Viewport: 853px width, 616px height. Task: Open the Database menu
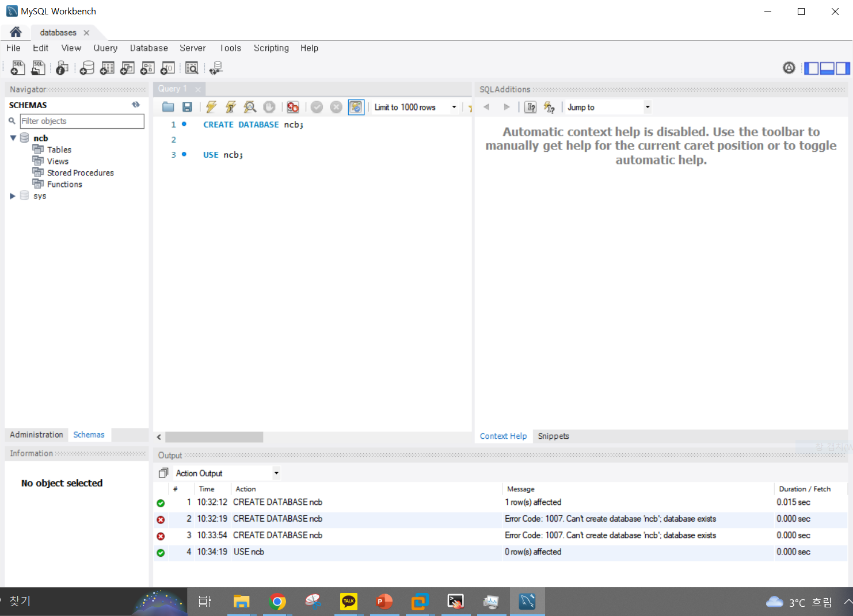[x=148, y=48]
